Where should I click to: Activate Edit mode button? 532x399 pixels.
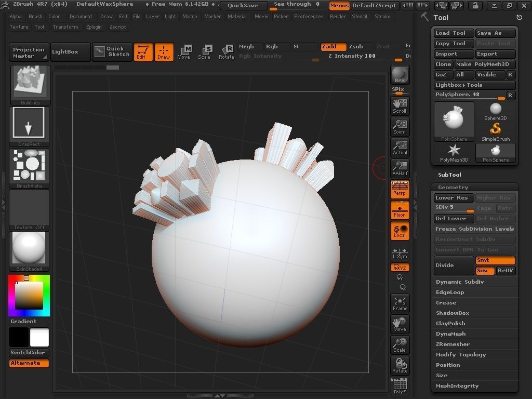click(x=143, y=52)
